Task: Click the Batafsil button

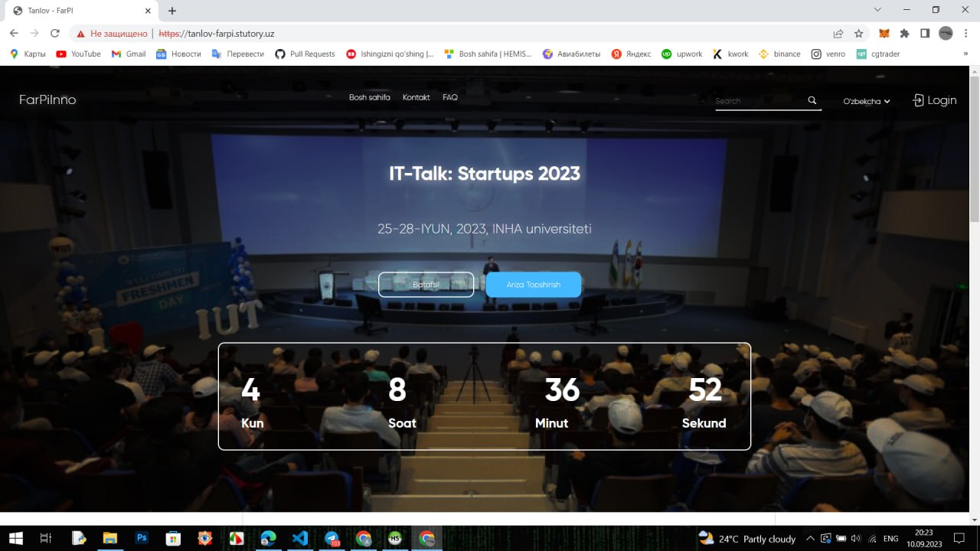Action: (426, 285)
